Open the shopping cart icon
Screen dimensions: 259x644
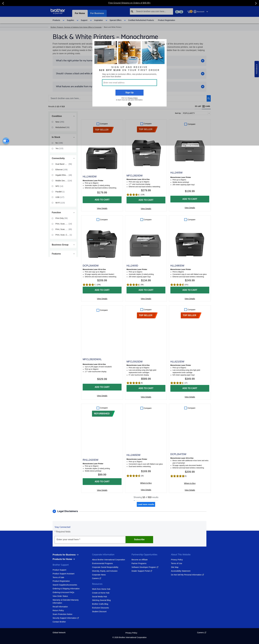click(189, 12)
